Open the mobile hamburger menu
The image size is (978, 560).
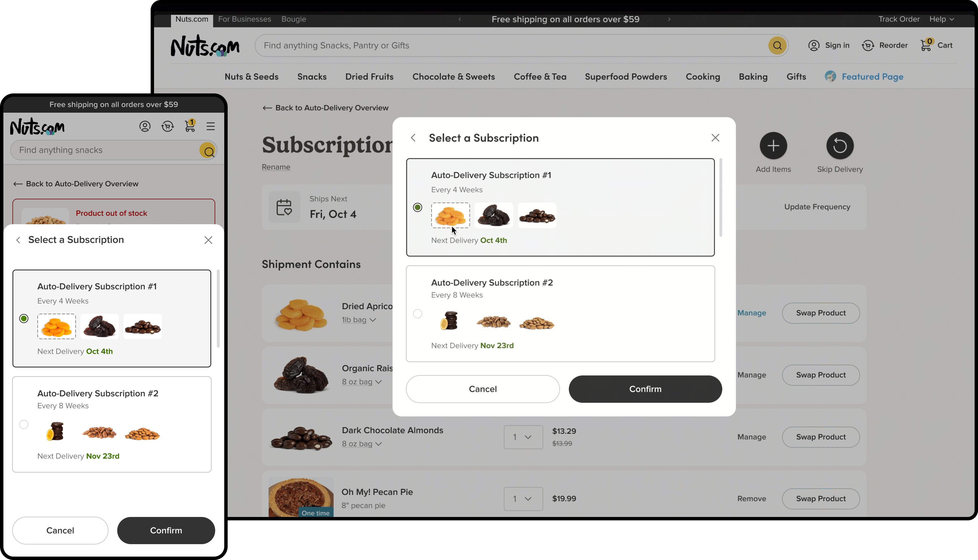(210, 126)
